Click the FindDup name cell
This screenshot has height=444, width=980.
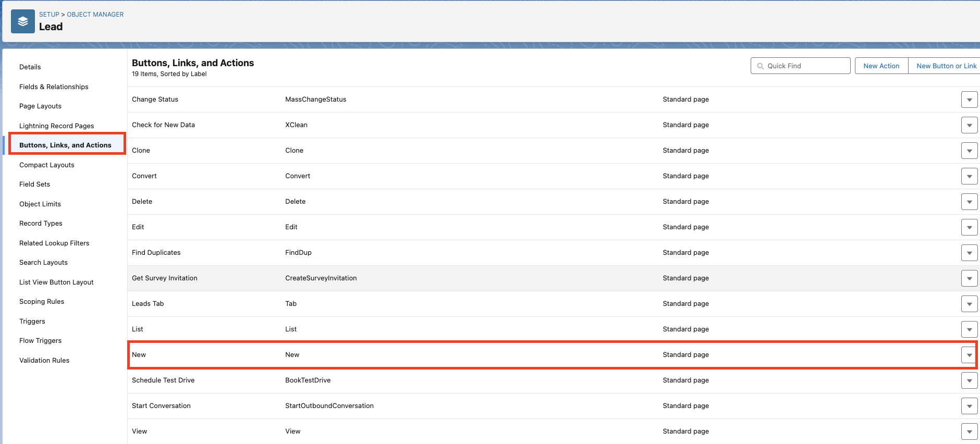pyautogui.click(x=298, y=253)
